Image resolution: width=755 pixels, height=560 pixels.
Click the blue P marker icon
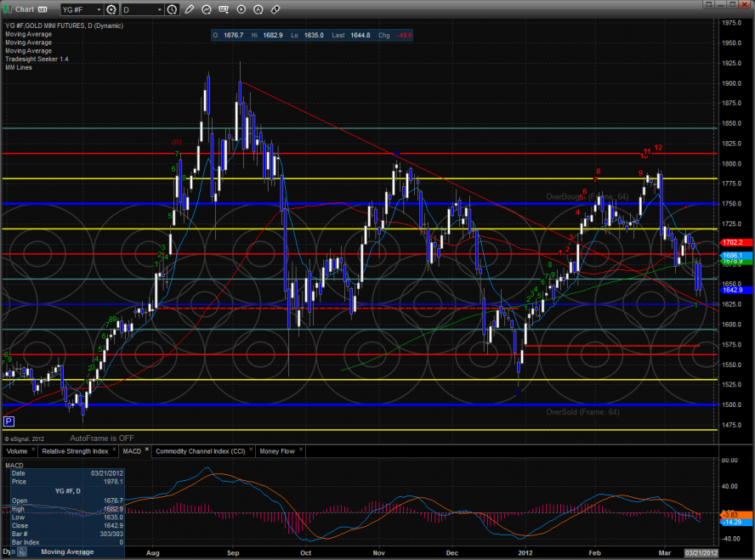click(9, 421)
